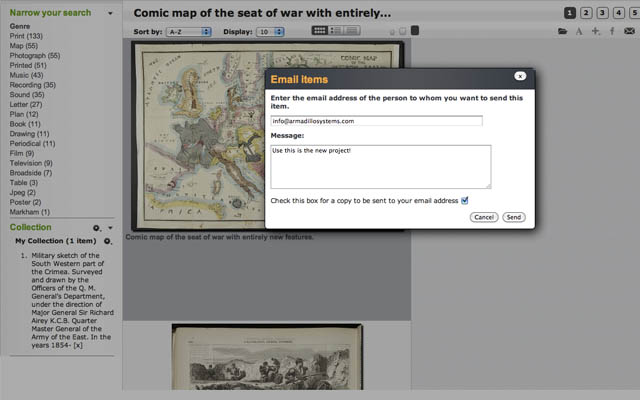Filter by genre Jpeg (2)
The image size is (640, 400).
point(23,193)
